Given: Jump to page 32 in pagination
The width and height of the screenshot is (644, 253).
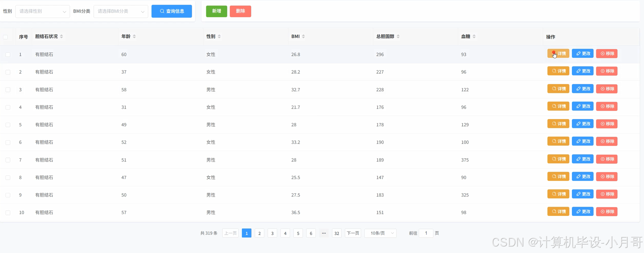Looking at the screenshot, I should coord(337,233).
